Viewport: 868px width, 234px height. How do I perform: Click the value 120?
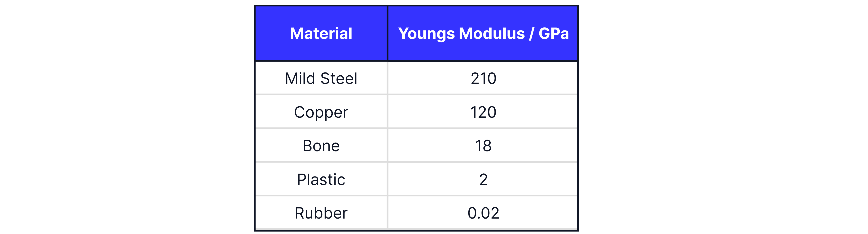pyautogui.click(x=483, y=112)
